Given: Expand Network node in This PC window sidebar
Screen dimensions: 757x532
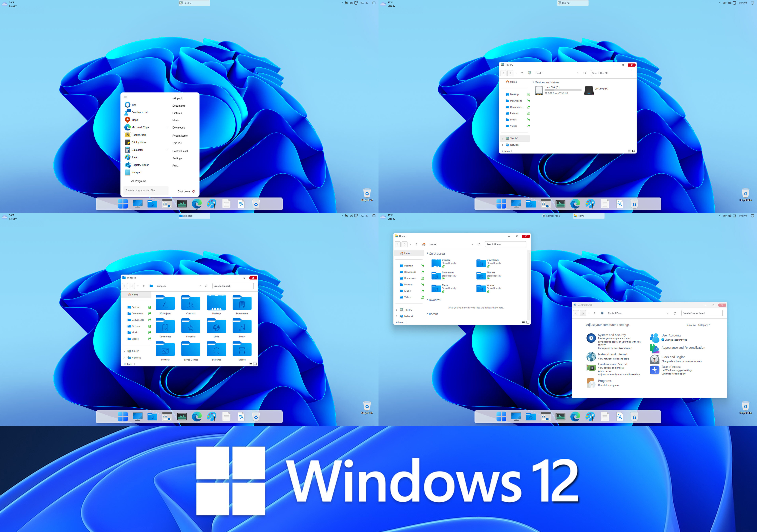Looking at the screenshot, I should coord(502,145).
